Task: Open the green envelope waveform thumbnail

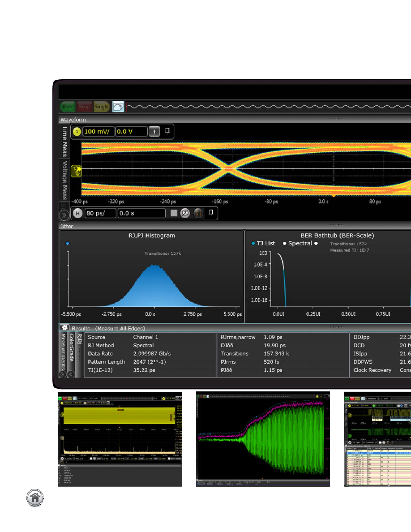Action: pos(263,439)
